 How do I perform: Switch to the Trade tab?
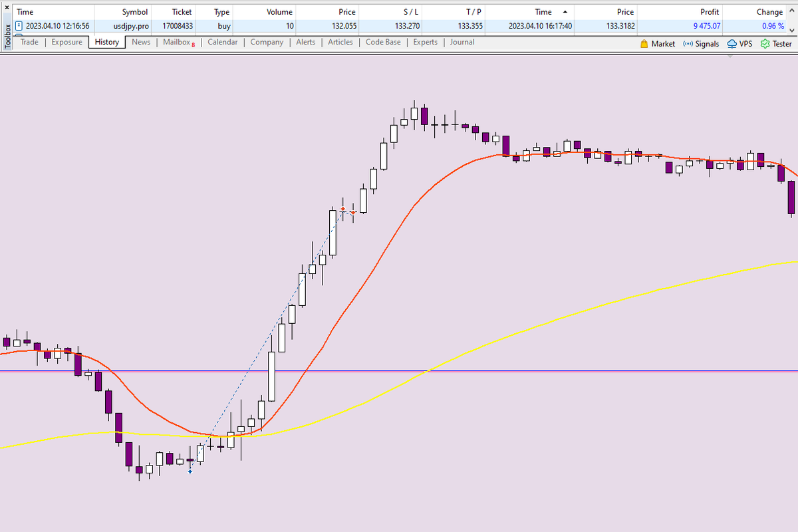29,42
